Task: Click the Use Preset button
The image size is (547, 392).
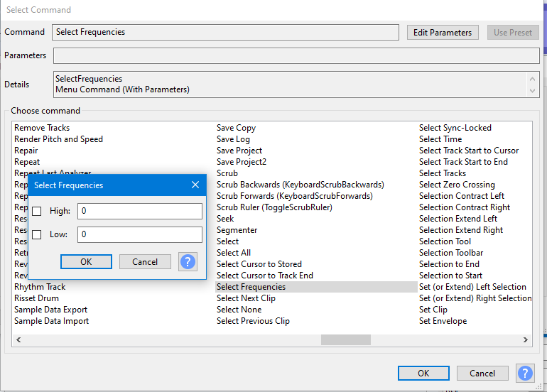Action: click(513, 33)
